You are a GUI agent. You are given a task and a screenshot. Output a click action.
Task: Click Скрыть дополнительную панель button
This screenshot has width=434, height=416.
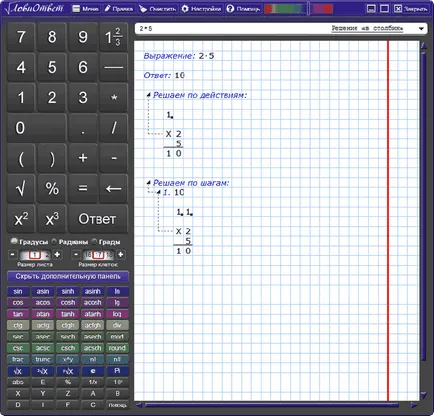[x=68, y=276]
